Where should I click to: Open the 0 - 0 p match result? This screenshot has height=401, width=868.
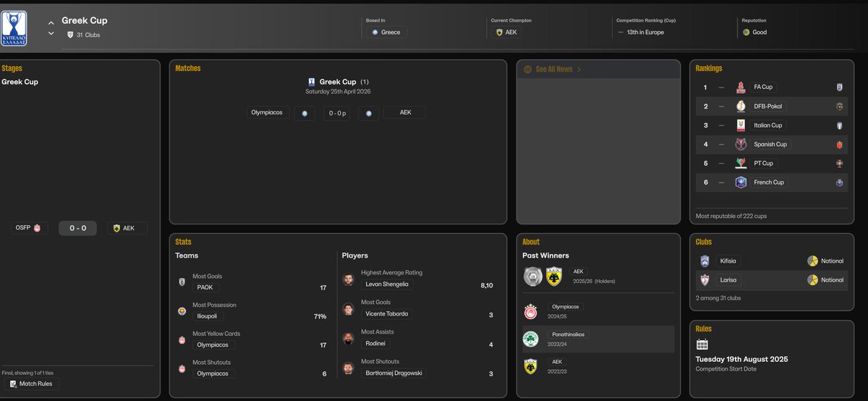(339, 113)
